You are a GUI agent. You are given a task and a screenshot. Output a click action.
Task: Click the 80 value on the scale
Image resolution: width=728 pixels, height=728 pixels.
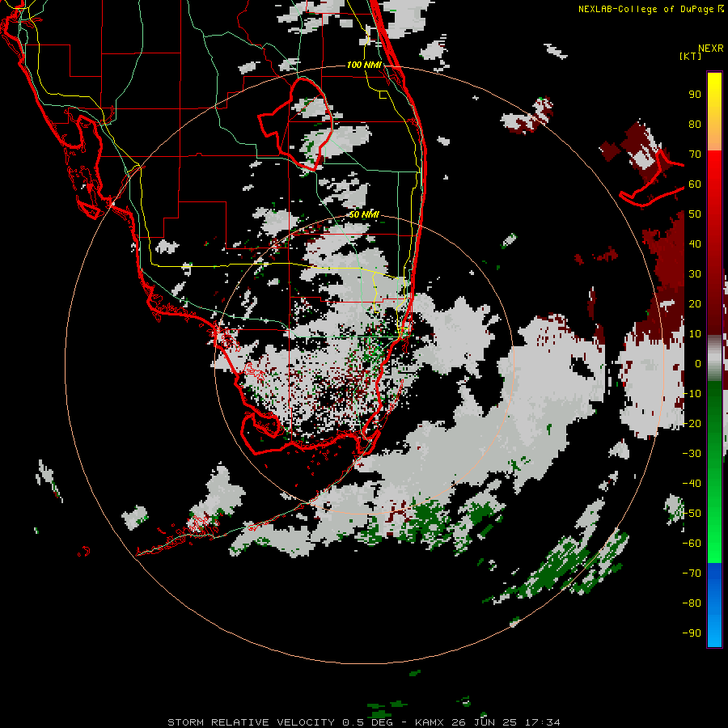click(695, 124)
